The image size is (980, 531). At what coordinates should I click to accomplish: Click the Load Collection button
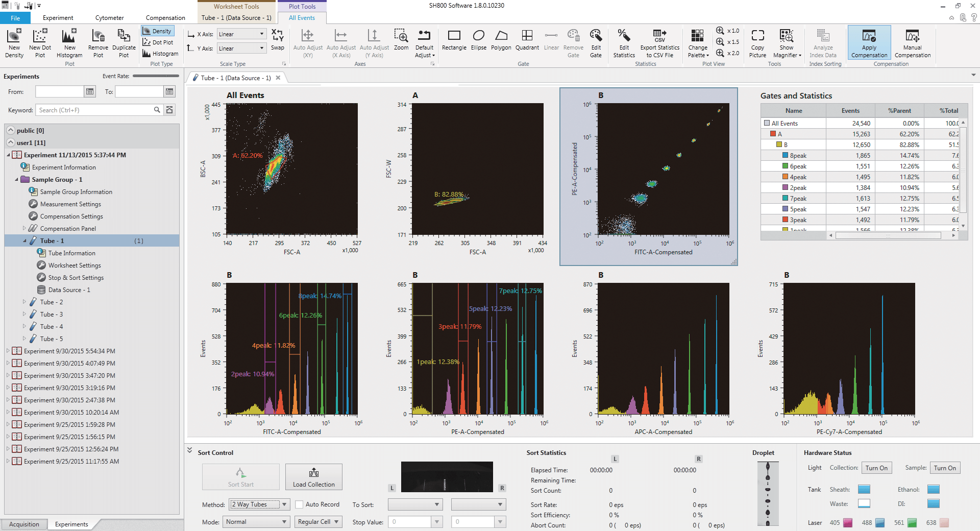[313, 477]
